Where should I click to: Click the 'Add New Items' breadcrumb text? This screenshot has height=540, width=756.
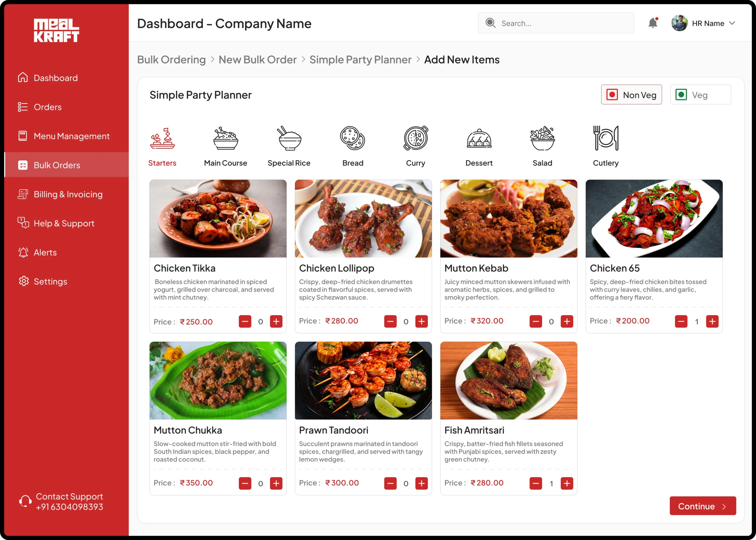click(462, 60)
